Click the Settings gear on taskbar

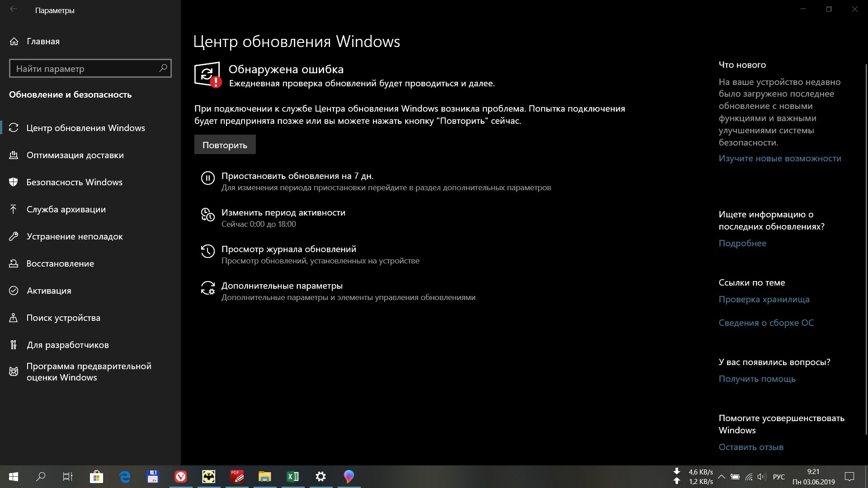pyautogui.click(x=321, y=477)
